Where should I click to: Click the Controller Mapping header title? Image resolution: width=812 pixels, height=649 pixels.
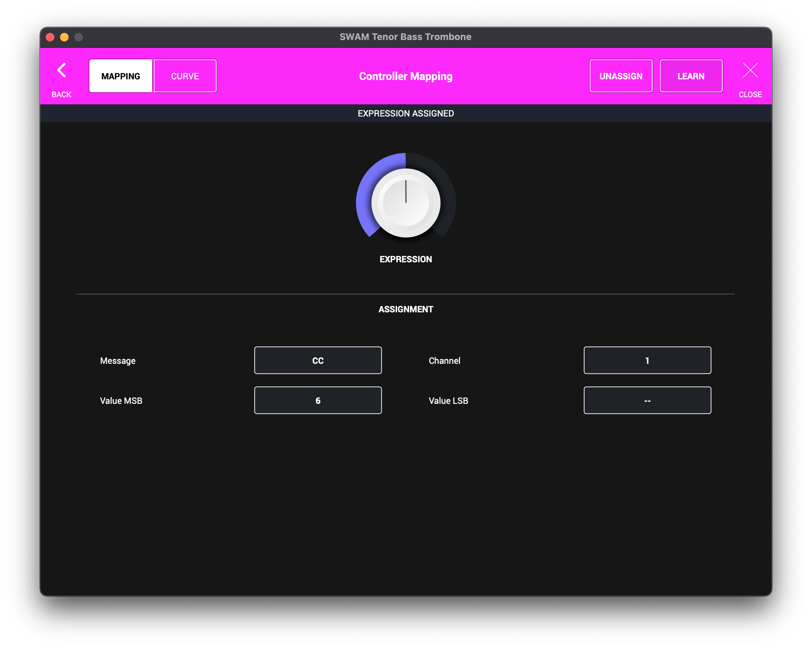406,76
